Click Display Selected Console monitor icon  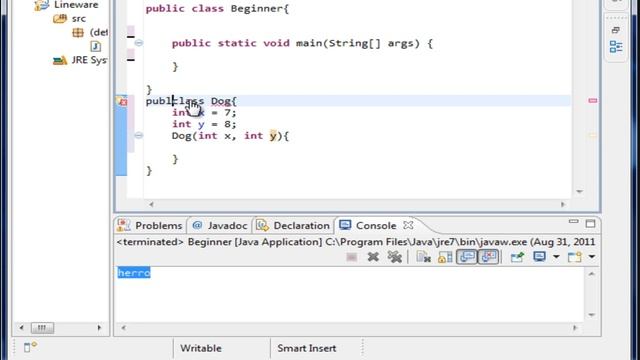[539, 257]
